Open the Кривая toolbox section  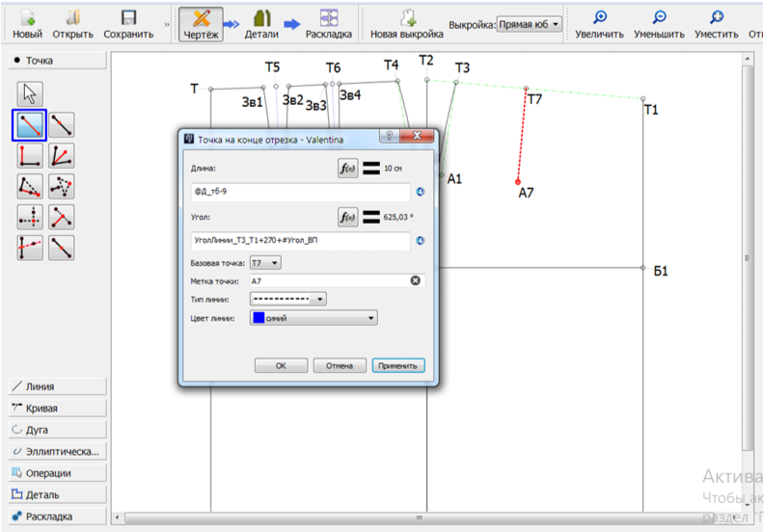point(58,409)
